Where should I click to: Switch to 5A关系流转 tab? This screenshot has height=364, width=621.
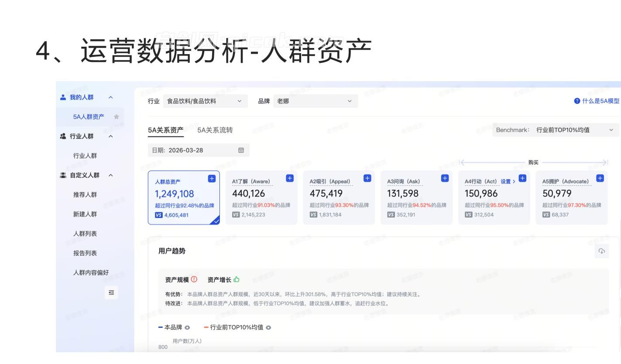(x=215, y=130)
